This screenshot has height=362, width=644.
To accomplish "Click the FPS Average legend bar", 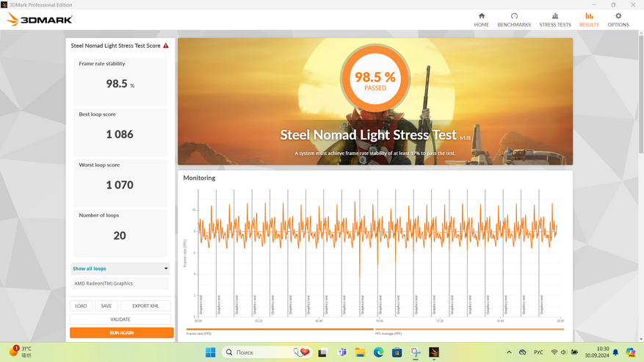I will pyautogui.click(x=469, y=329).
